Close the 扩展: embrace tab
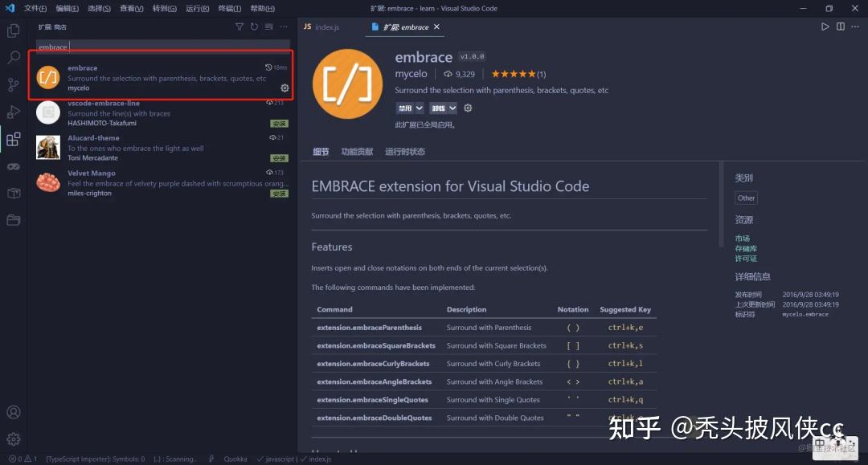The height and width of the screenshot is (465, 868). (436, 27)
